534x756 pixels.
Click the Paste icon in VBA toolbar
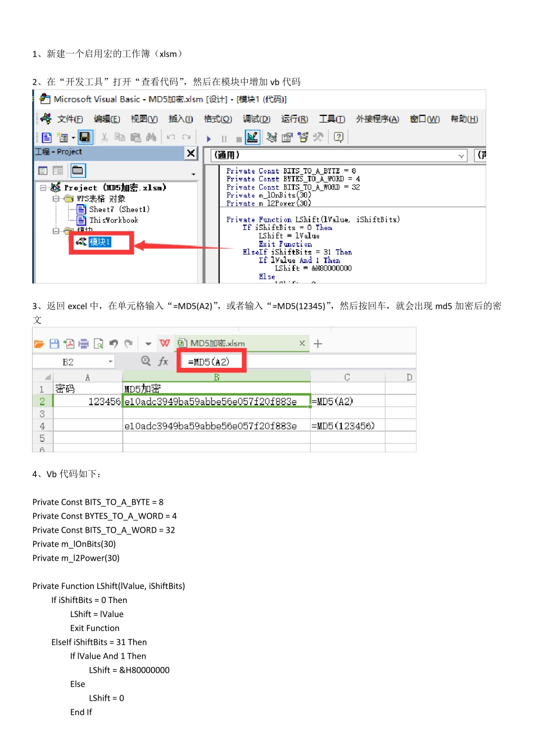[x=135, y=137]
